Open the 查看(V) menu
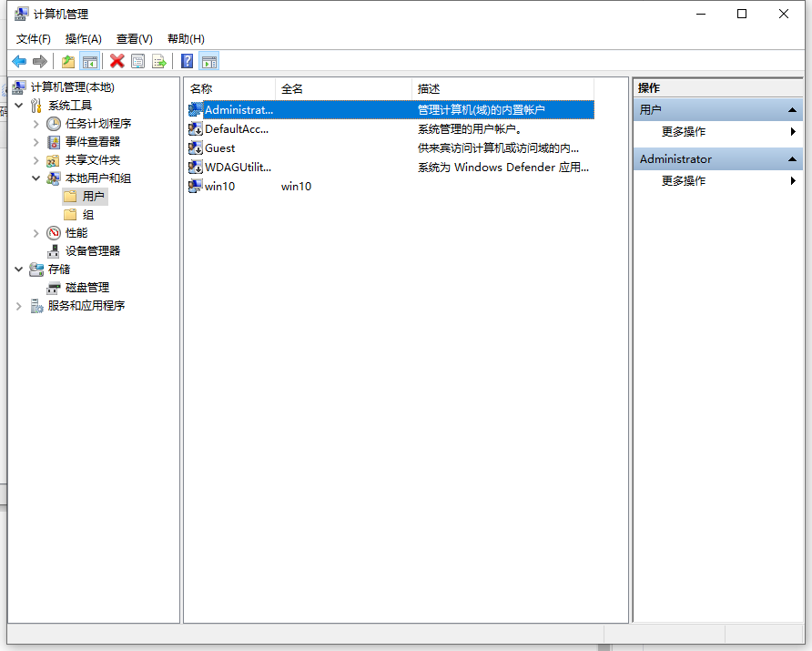Image resolution: width=812 pixels, height=651 pixels. coord(134,38)
